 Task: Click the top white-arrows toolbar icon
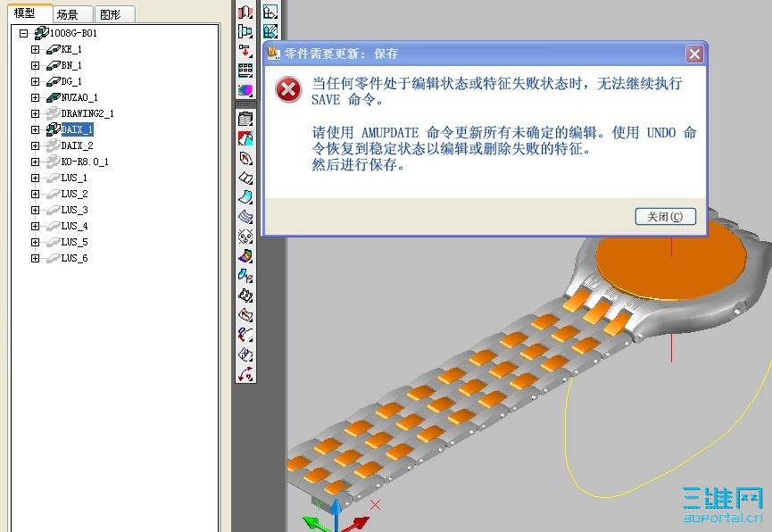[270, 12]
